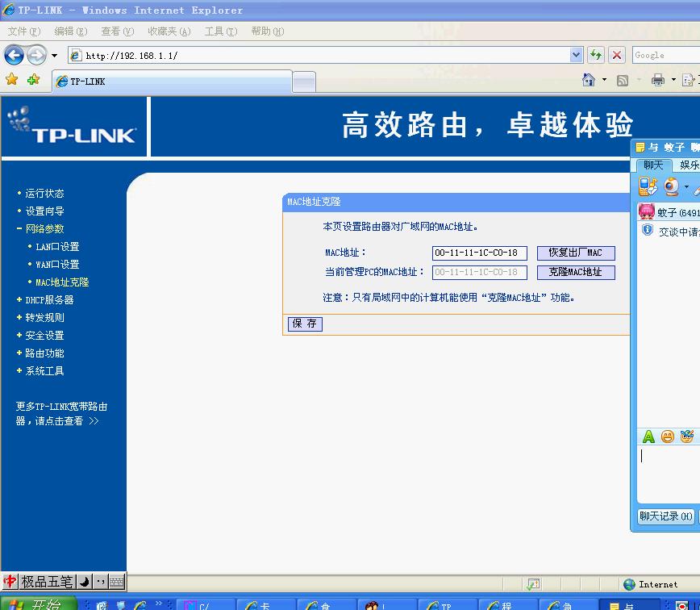Click the blue info shield icon in chat

(x=648, y=230)
